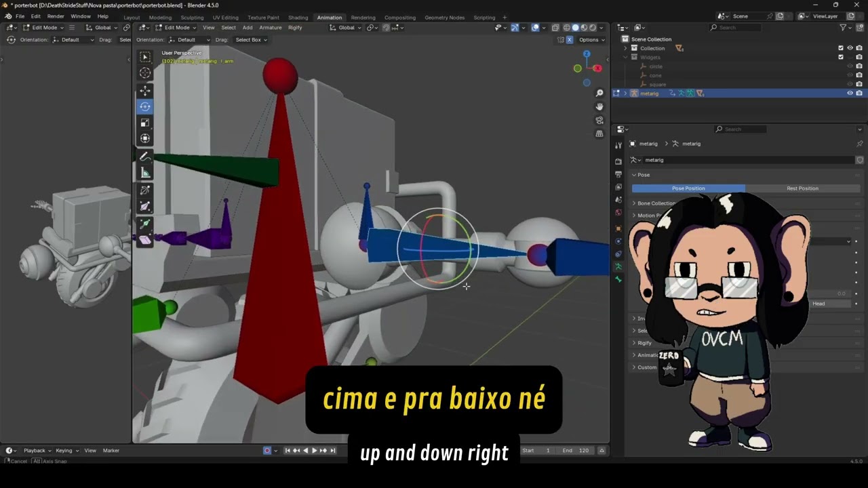868x488 pixels.
Task: Select the Shear tool
Action: point(145,240)
